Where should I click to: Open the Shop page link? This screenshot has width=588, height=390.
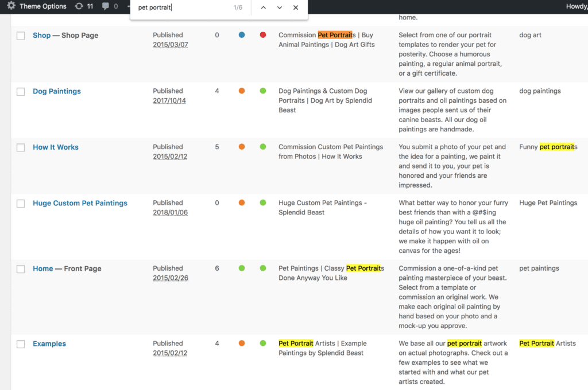point(41,35)
